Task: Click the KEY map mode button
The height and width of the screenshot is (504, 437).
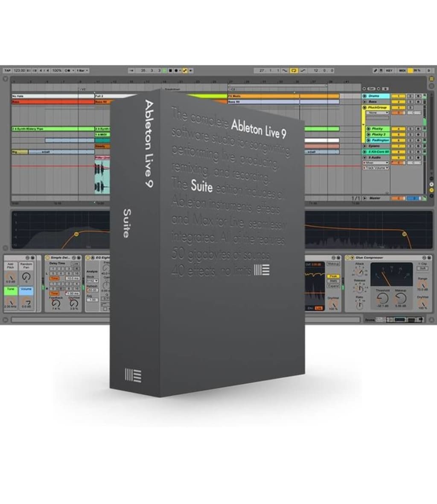Action: (x=389, y=70)
